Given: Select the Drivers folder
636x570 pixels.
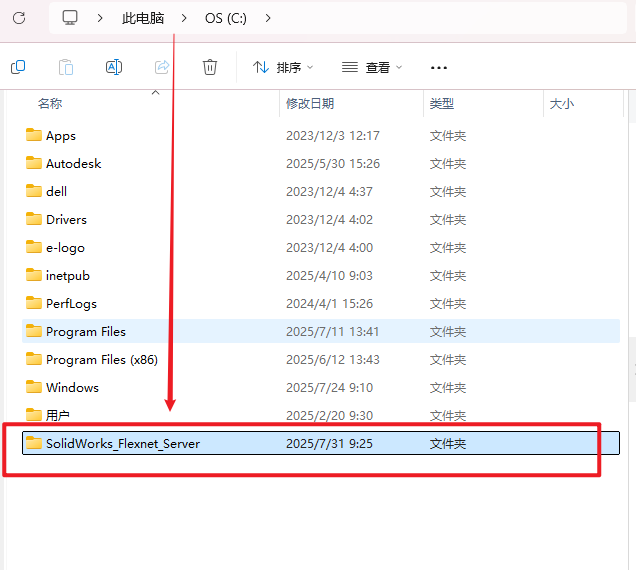Looking at the screenshot, I should pos(320,219).
